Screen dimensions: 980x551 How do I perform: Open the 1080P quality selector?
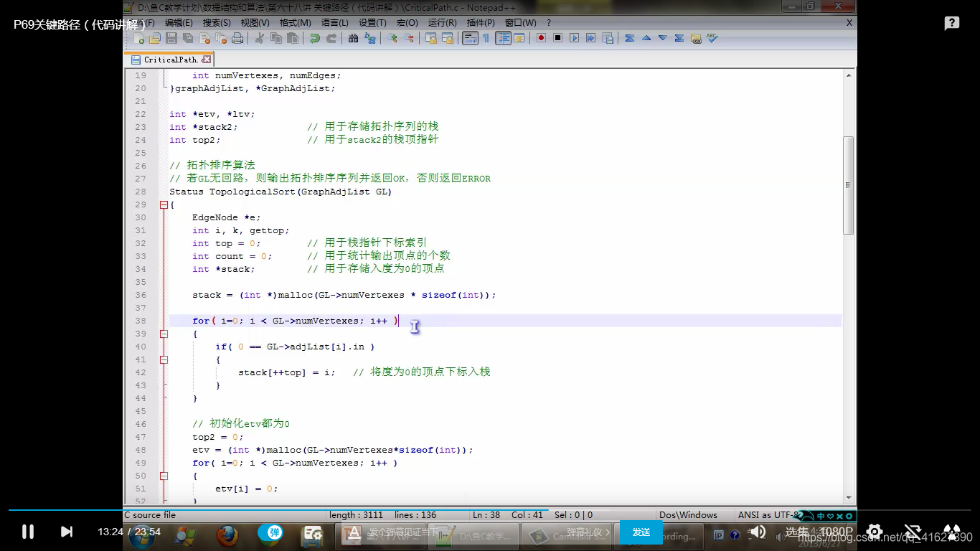(837, 532)
